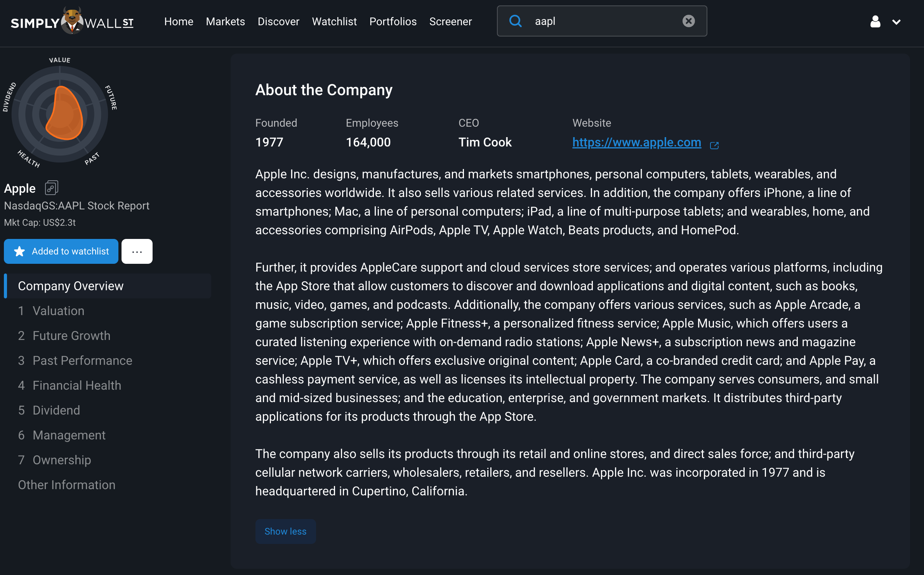Toggle Added to watchlist star button
Image resolution: width=924 pixels, height=575 pixels.
(61, 251)
